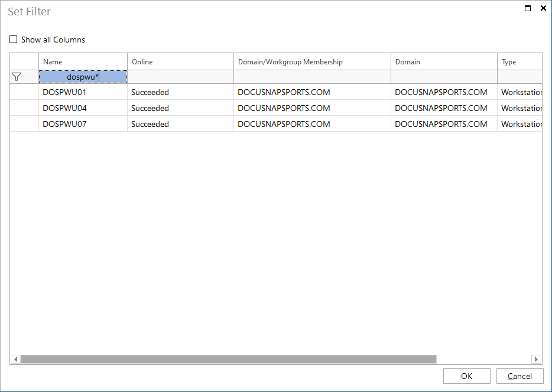Image resolution: width=552 pixels, height=392 pixels.
Task: Click DOSPWU07 Domain/Workgroup Membership cell
Action: coord(312,124)
